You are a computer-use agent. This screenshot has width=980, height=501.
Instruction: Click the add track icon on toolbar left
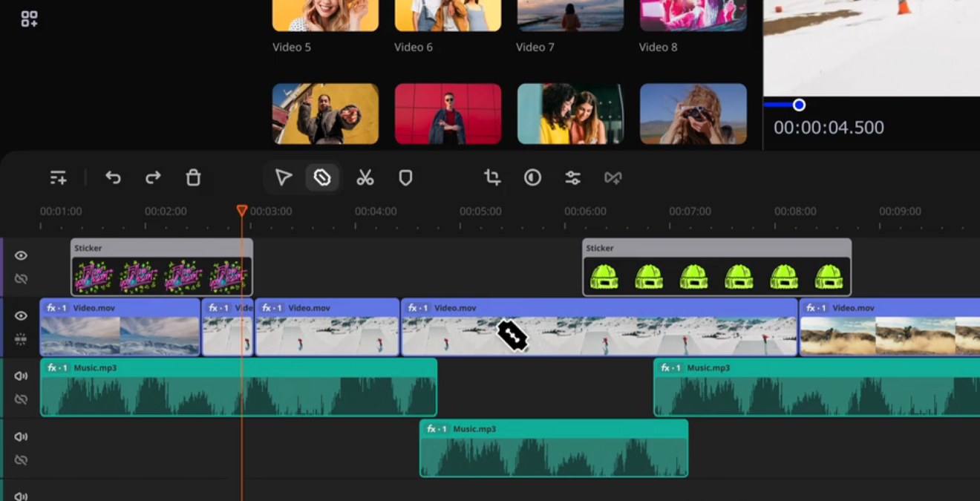pos(58,177)
